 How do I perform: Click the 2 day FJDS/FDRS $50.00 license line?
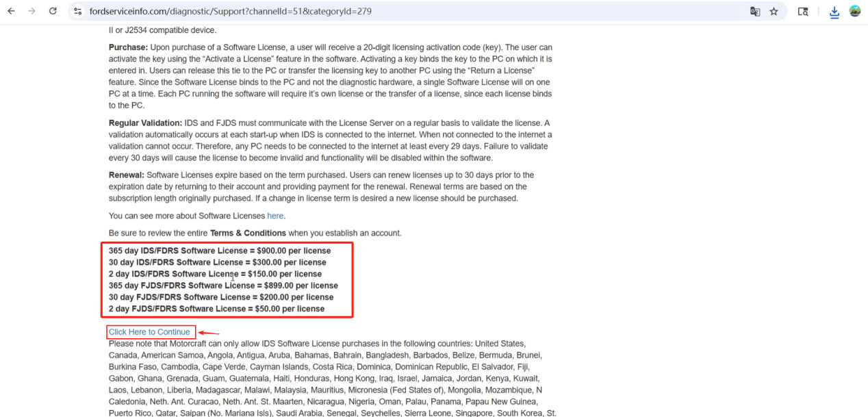(x=216, y=309)
